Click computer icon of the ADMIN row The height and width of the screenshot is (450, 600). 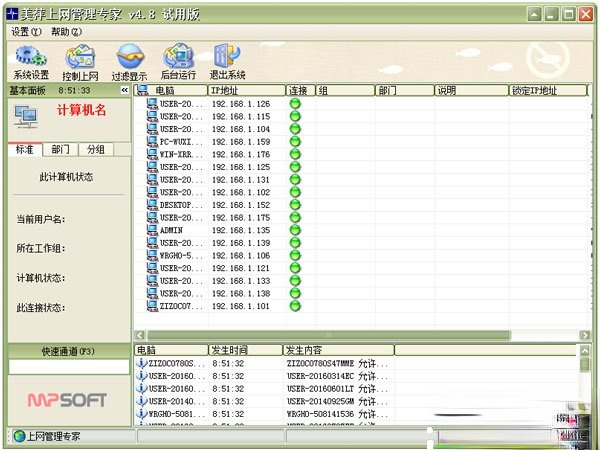[152, 230]
